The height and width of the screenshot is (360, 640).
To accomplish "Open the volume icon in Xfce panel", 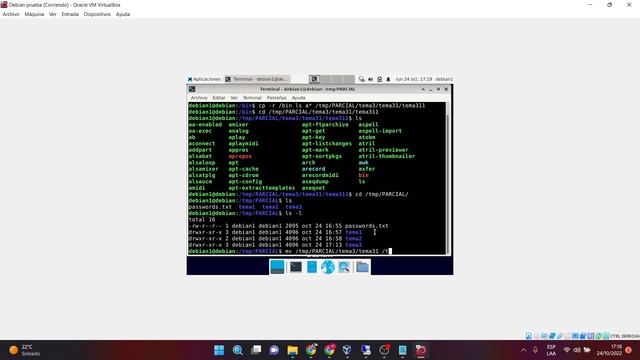I will (371, 79).
